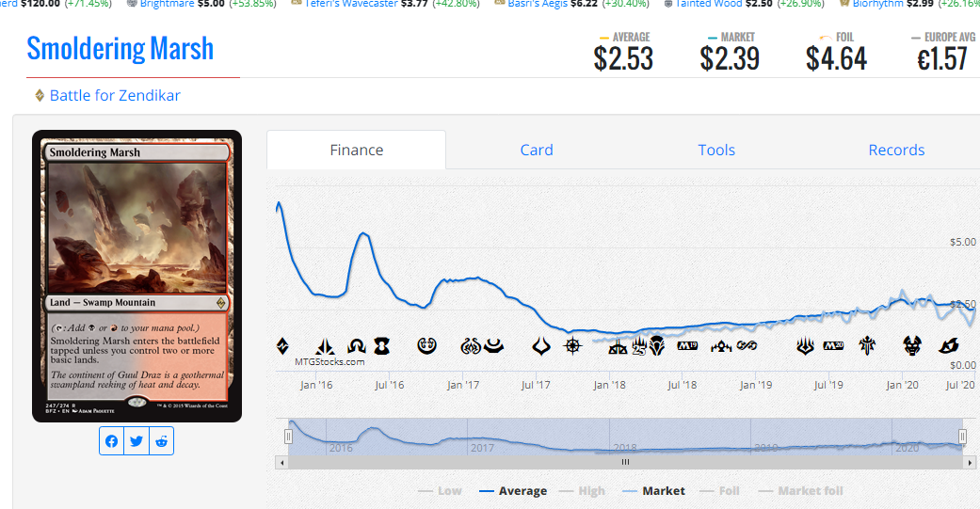Click the Hour of Devastation set marker

click(540, 345)
